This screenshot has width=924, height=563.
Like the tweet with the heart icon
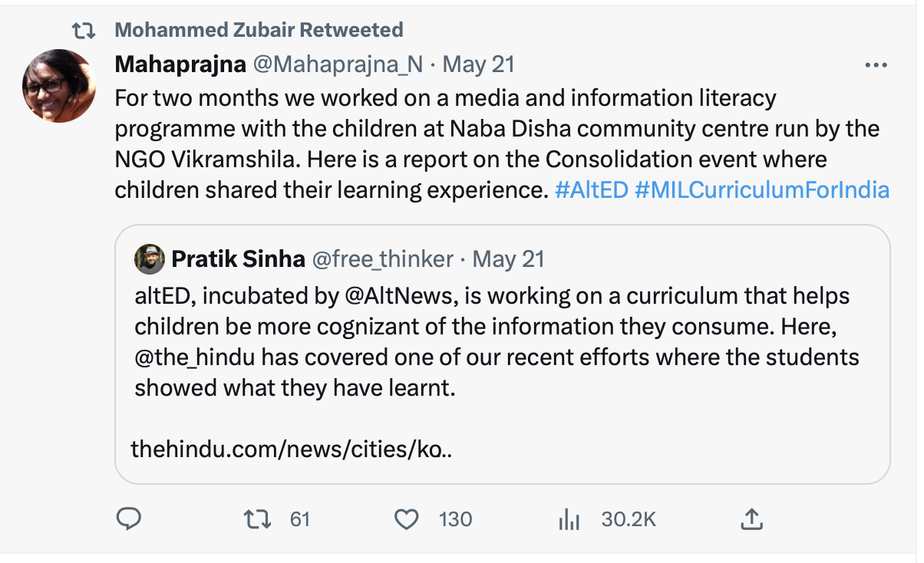405,519
